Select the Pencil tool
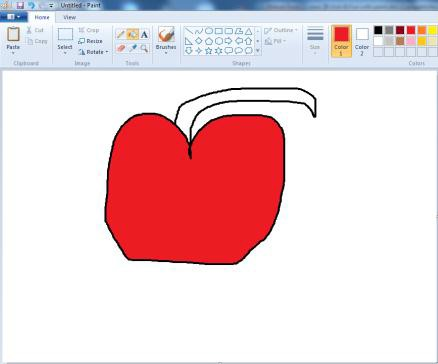 pos(121,34)
